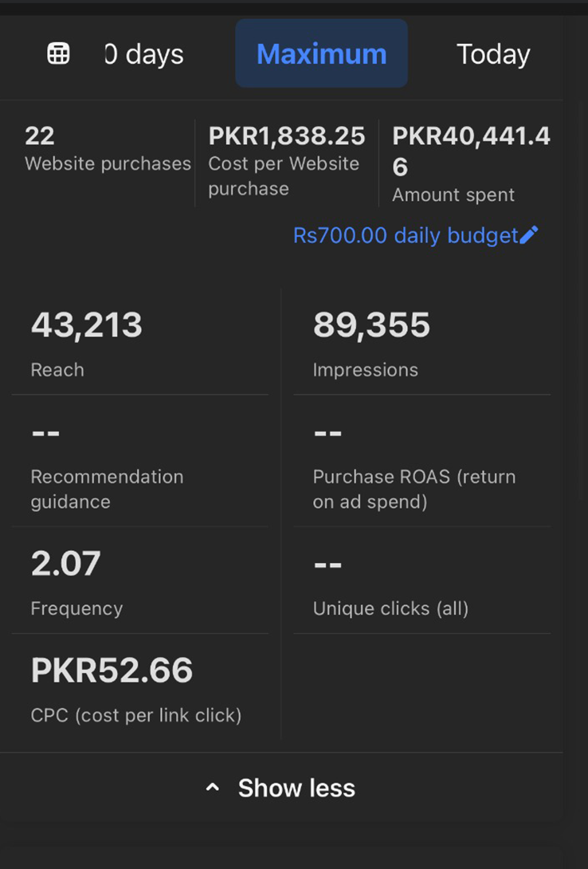Select the Reach 43,213 metric card
Image resolution: width=588 pixels, height=869 pixels.
(x=140, y=343)
